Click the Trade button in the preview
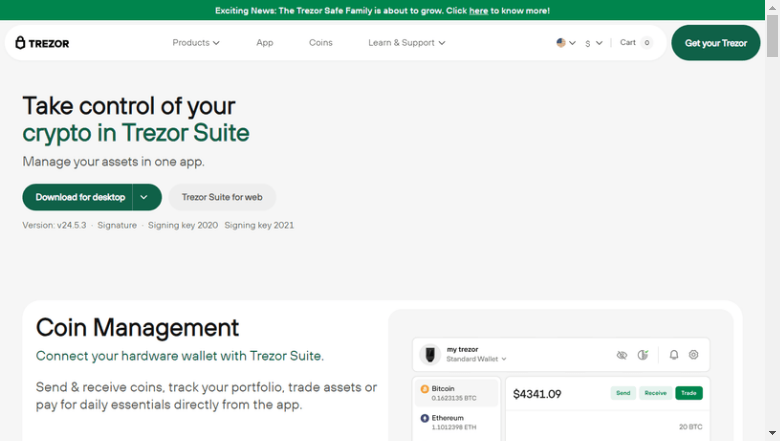This screenshot has height=441, width=780. point(688,393)
